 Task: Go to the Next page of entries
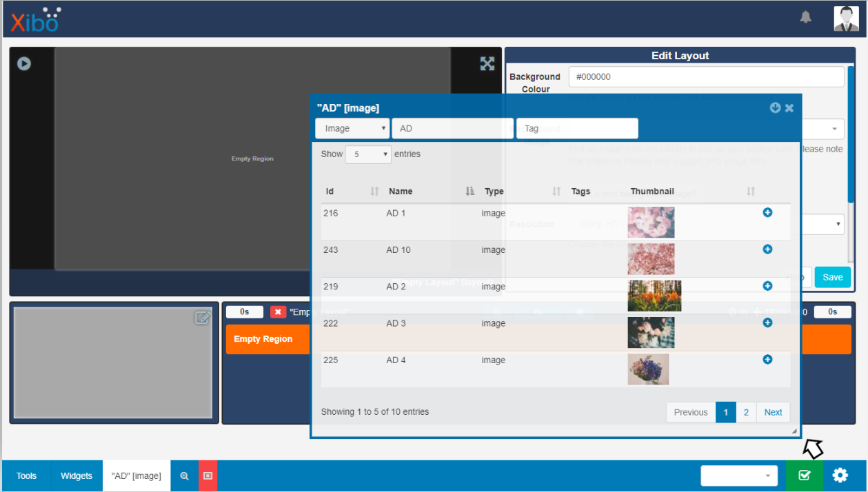pos(773,411)
